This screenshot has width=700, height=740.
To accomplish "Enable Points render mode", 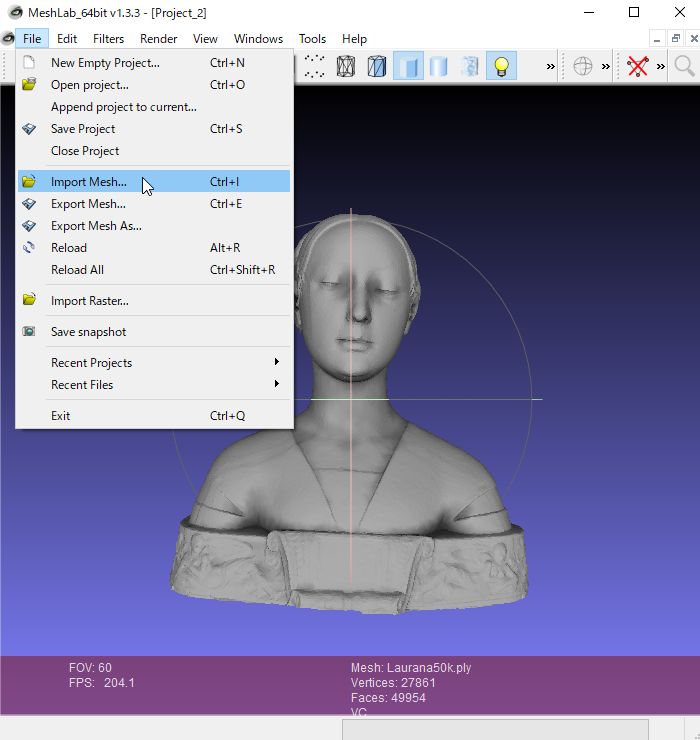I will (314, 66).
